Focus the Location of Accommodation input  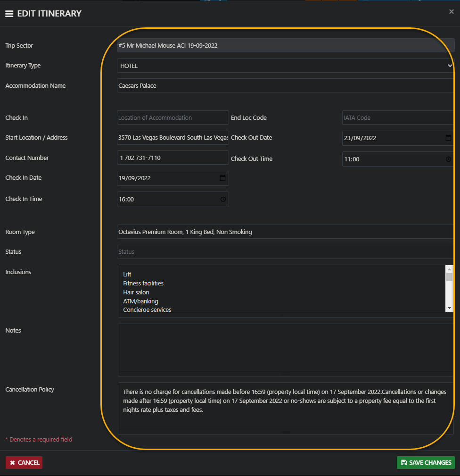[x=172, y=118]
